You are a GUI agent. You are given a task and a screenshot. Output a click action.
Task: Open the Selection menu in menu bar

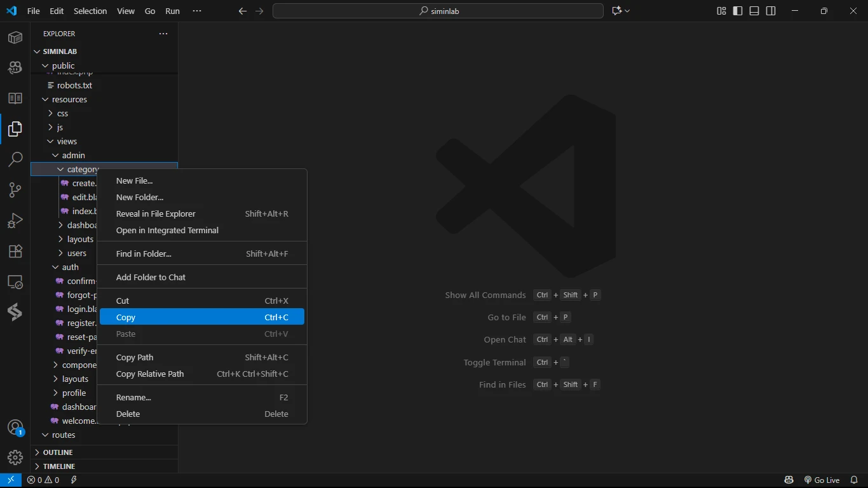[90, 11]
